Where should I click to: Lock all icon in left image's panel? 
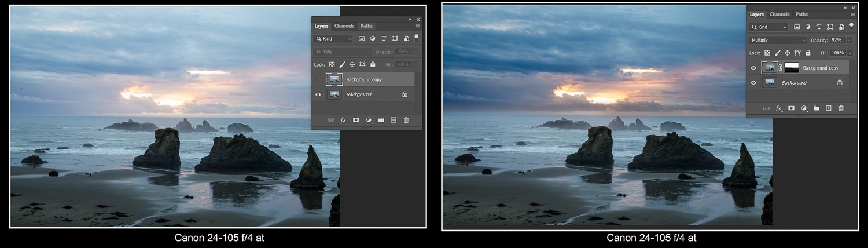click(373, 64)
